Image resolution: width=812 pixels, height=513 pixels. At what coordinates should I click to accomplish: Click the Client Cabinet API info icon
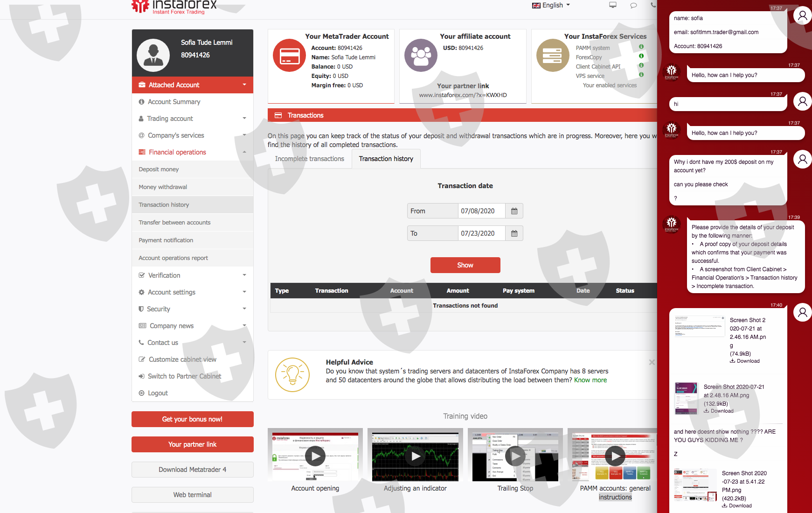point(641,65)
